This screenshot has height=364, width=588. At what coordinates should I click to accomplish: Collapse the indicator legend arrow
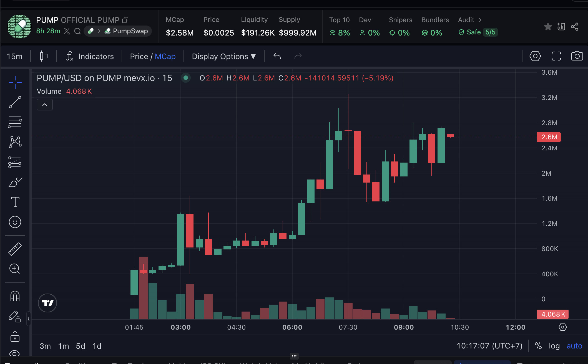[x=45, y=105]
